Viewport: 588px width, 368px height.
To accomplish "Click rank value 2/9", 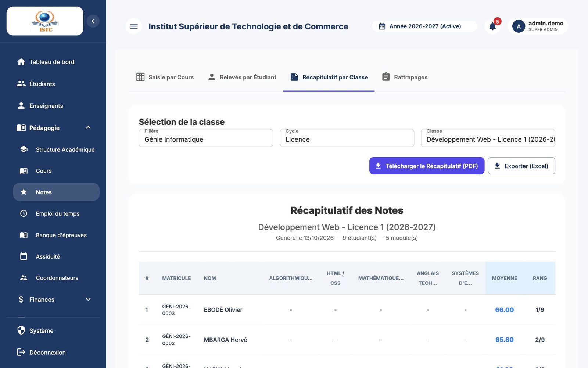I will point(540,340).
